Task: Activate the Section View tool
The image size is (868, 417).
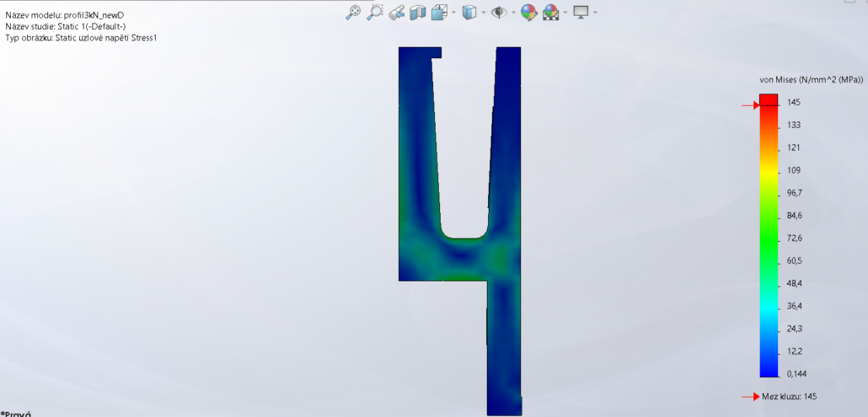Action: coord(417,13)
